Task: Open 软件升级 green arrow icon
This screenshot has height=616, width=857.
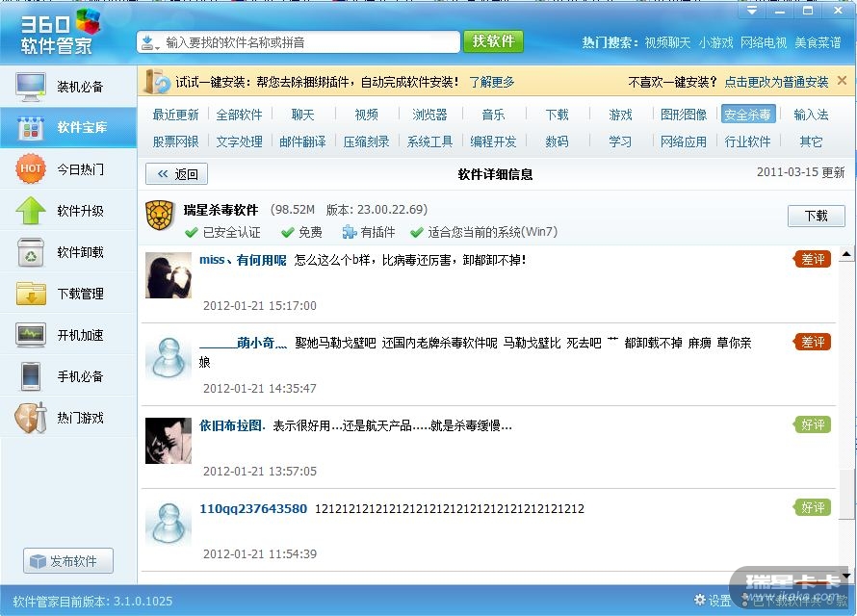Action: point(31,211)
